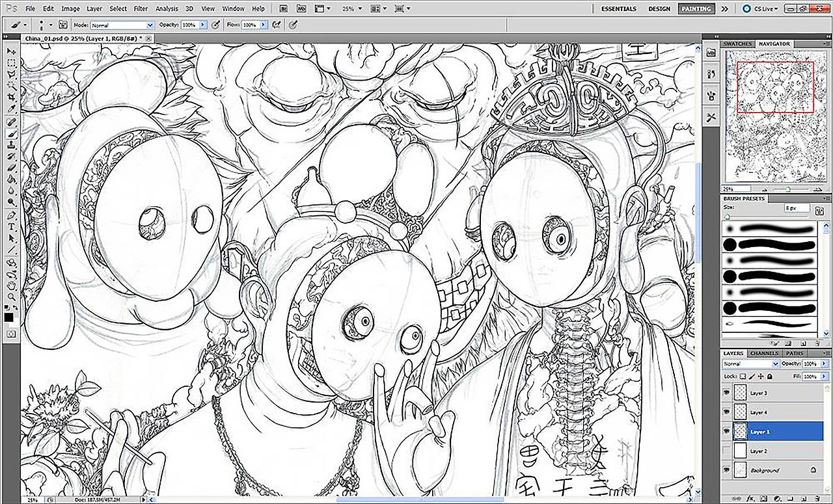Screen dimensions: 833x504
Task: Open the File menu
Action: pos(29,9)
